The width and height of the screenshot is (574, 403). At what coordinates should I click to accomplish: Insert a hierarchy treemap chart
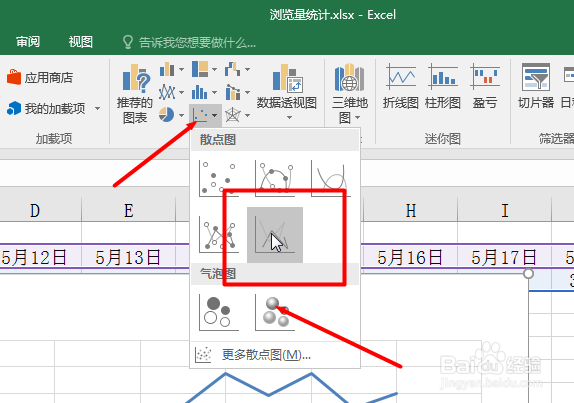click(200, 69)
